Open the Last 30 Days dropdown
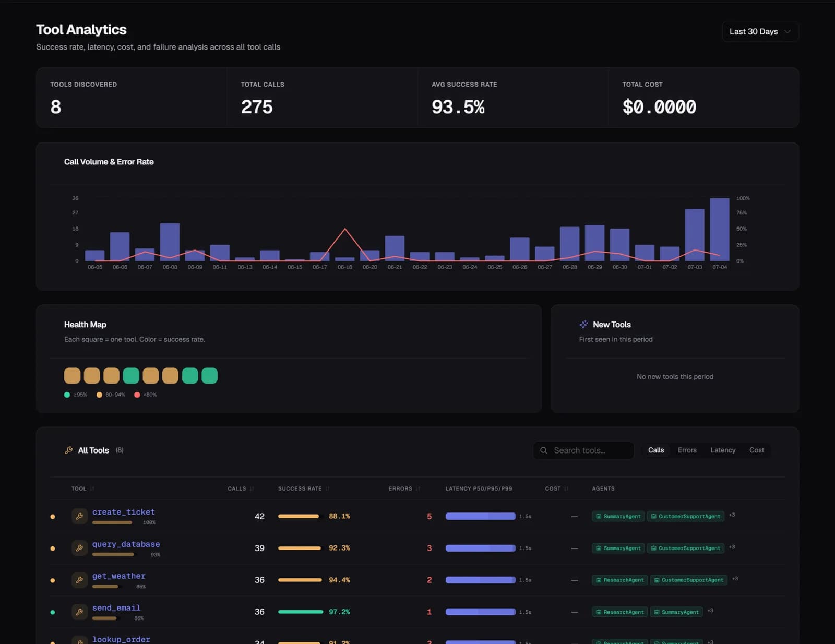The width and height of the screenshot is (835, 644). pos(760,31)
